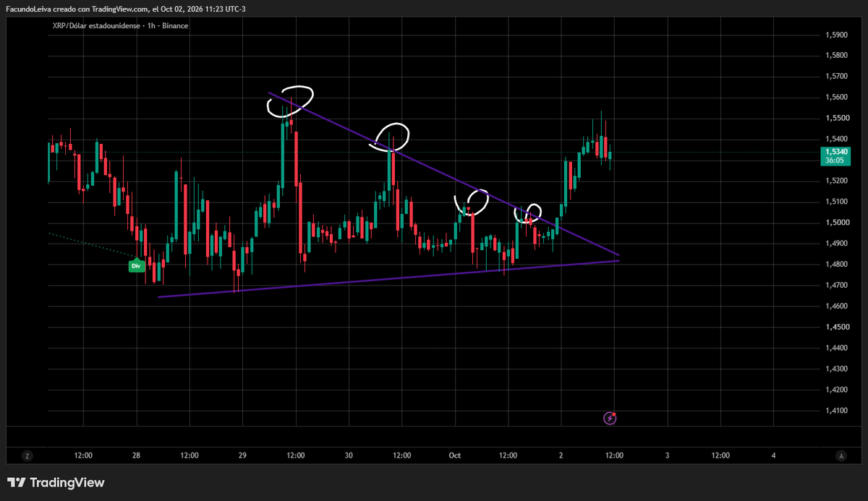Click the 1,5900 price axis label
This screenshot has height=501, width=868.
(837, 35)
